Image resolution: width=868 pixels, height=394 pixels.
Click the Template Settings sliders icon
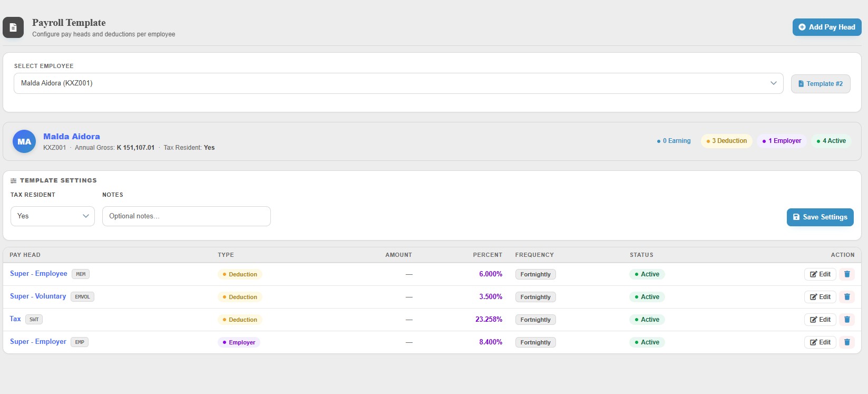click(x=14, y=180)
